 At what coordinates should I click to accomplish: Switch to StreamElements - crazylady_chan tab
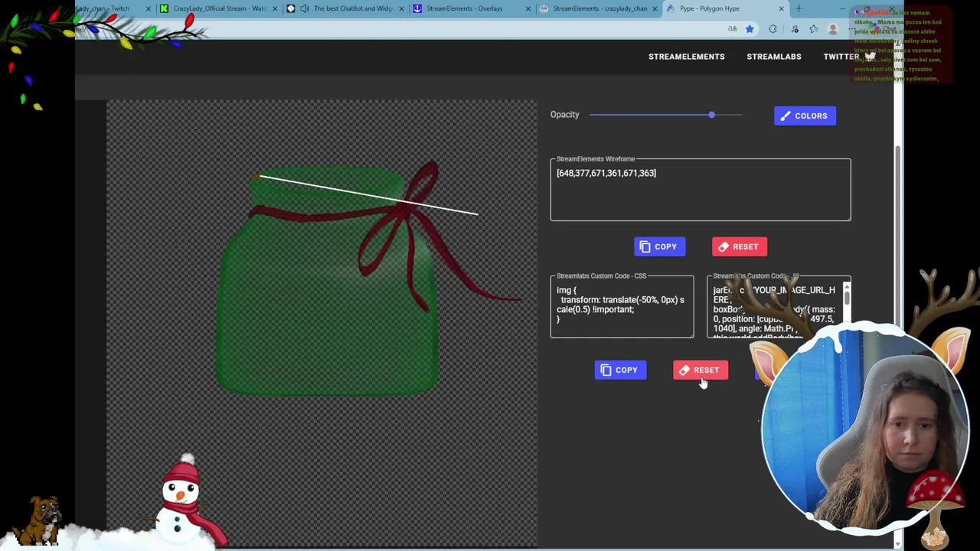(597, 8)
